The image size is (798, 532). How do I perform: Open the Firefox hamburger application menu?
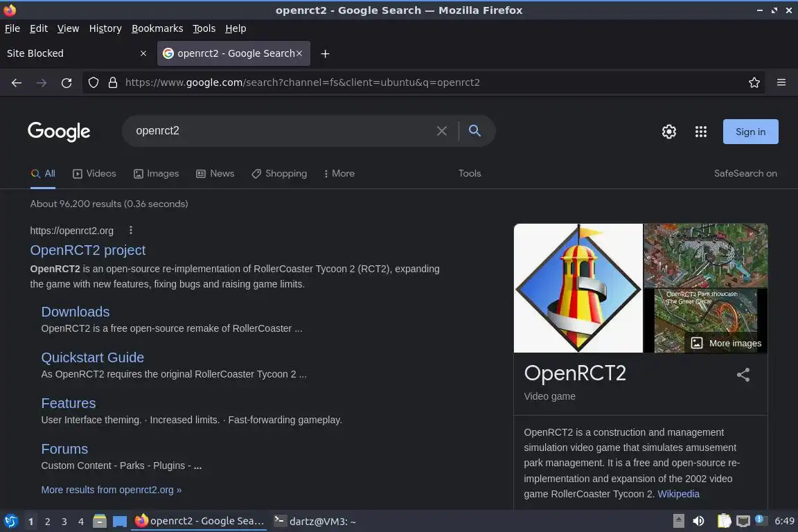coord(781,82)
